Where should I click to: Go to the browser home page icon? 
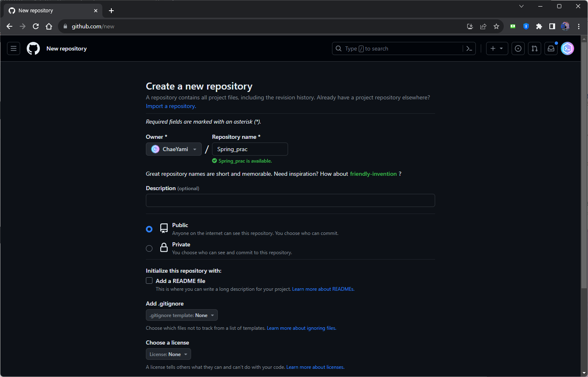coord(49,26)
